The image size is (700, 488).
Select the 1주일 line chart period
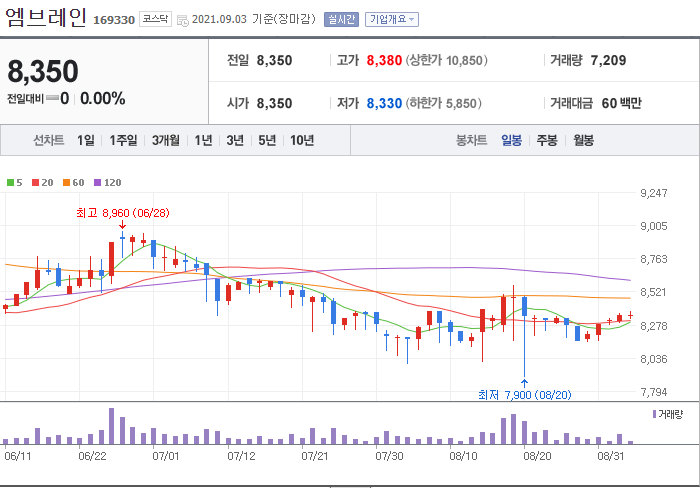[x=123, y=140]
